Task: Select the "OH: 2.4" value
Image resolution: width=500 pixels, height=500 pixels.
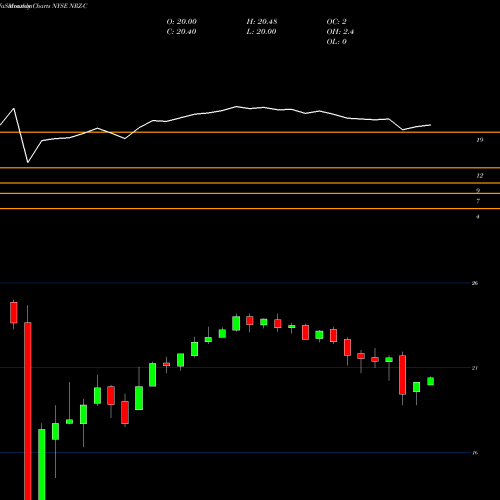Action: [340, 32]
